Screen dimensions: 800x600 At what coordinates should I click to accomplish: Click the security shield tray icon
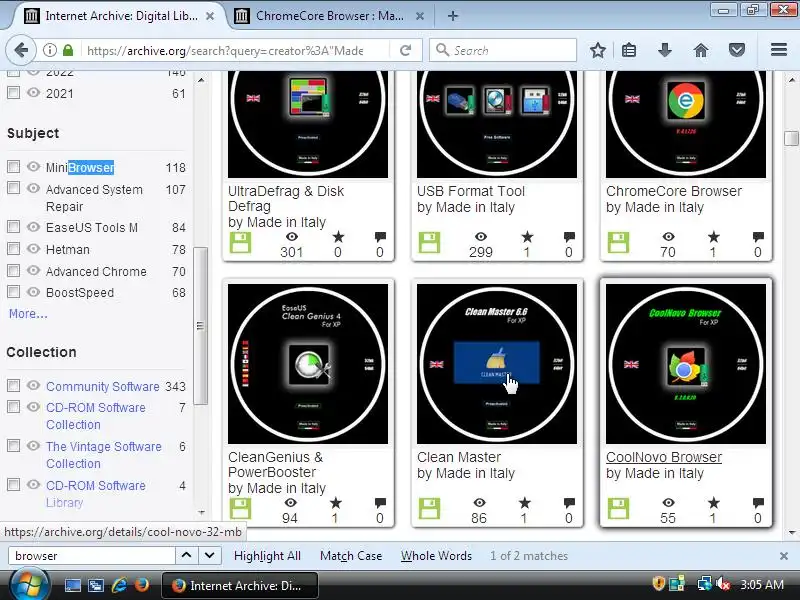click(659, 584)
